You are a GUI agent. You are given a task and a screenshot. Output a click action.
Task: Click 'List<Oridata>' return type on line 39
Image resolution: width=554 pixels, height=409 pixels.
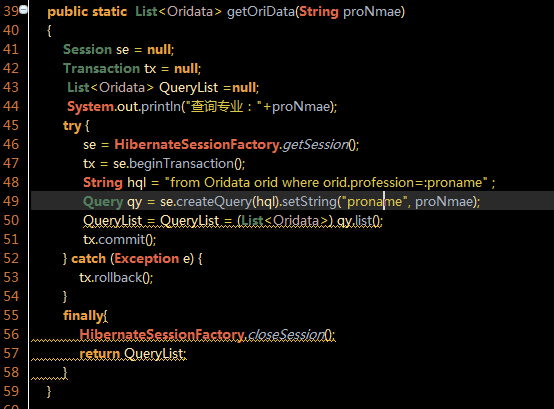point(178,12)
